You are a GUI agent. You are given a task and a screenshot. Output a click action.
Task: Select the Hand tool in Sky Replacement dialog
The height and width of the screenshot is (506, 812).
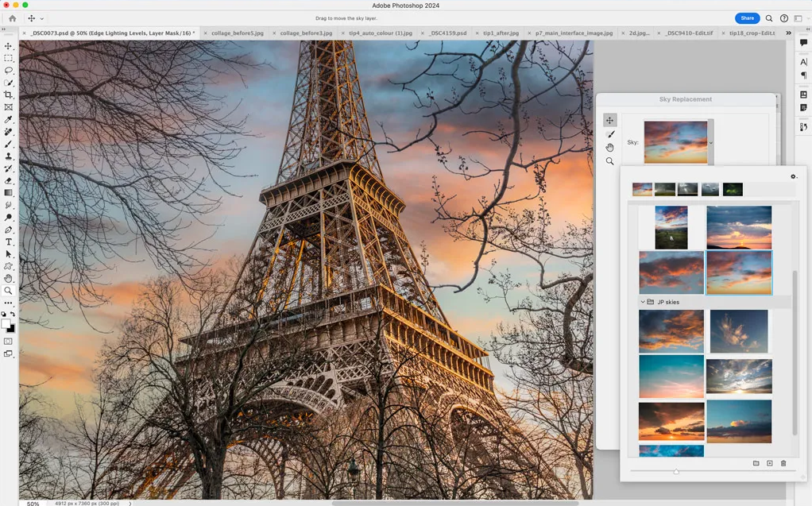pyautogui.click(x=609, y=148)
